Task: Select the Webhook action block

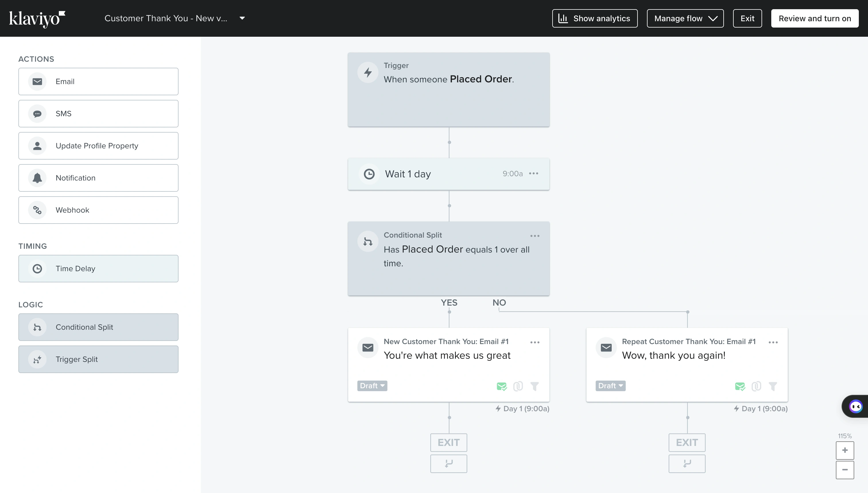Action: 98,210
